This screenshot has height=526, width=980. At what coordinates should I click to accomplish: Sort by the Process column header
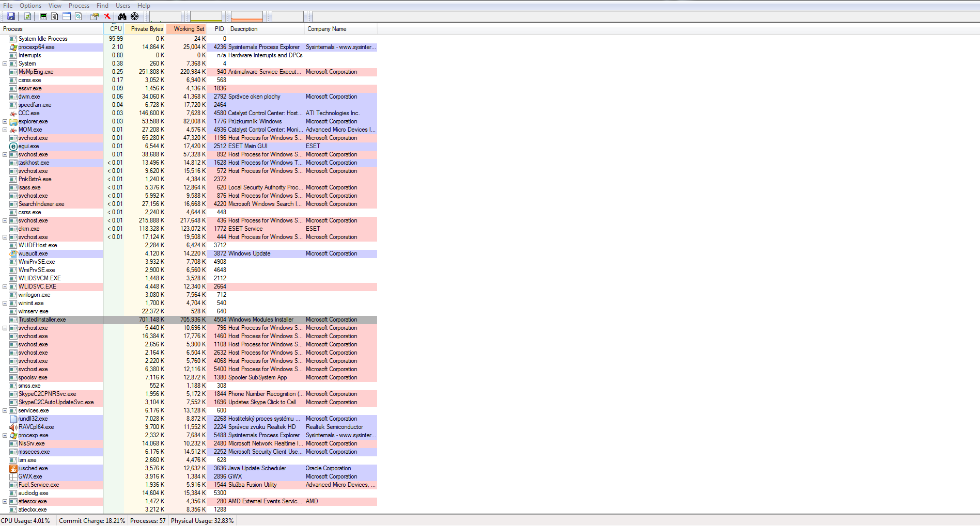click(52, 29)
